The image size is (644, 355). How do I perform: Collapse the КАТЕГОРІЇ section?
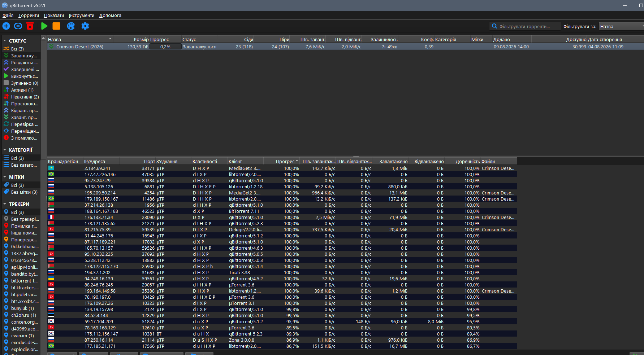click(x=5, y=150)
